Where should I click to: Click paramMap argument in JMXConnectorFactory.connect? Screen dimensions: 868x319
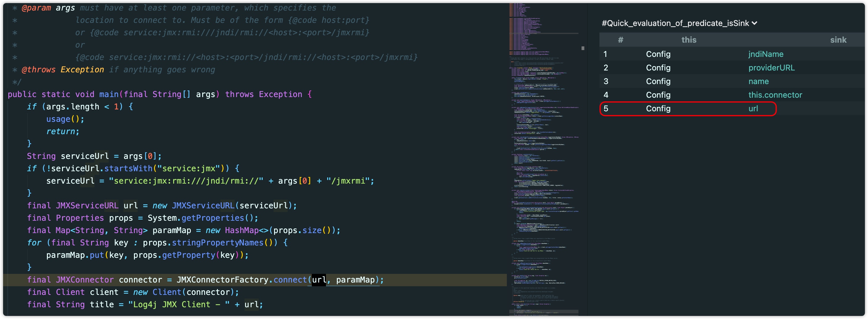[355, 280]
